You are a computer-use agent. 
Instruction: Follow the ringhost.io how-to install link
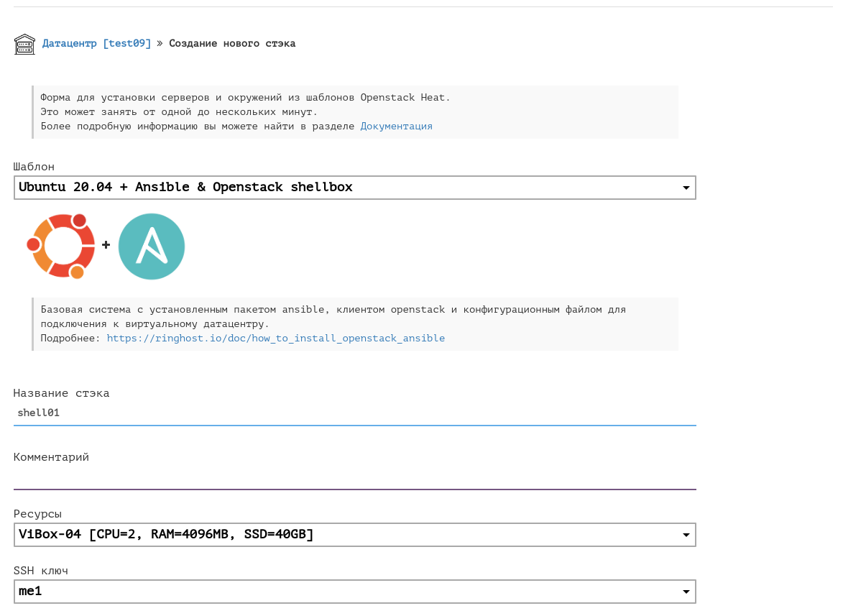pyautogui.click(x=275, y=339)
